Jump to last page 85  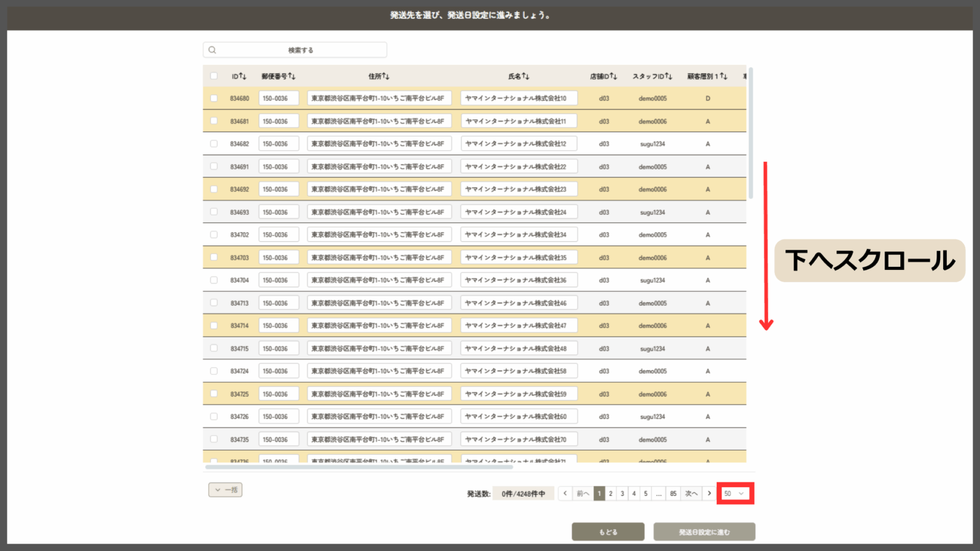pos(673,493)
